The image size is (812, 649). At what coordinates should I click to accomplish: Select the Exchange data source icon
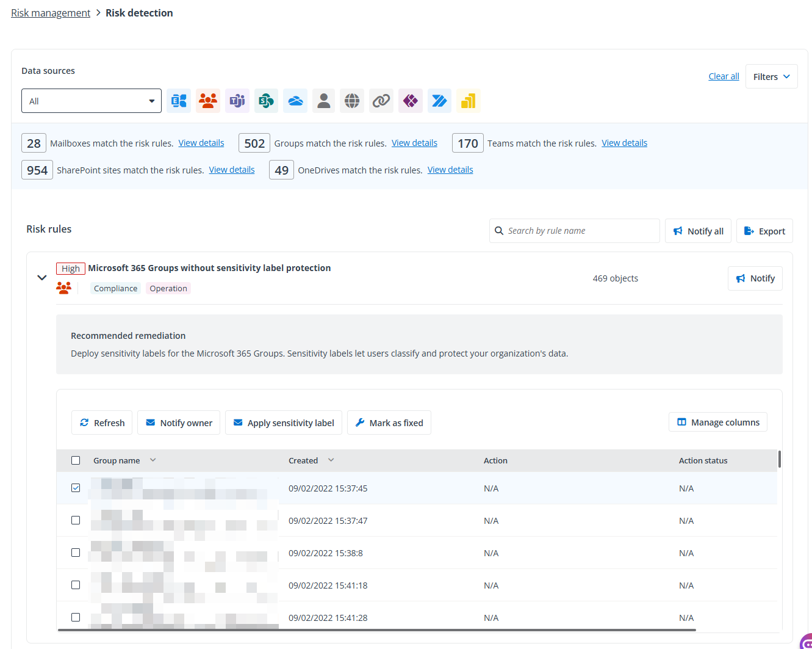pyautogui.click(x=179, y=101)
